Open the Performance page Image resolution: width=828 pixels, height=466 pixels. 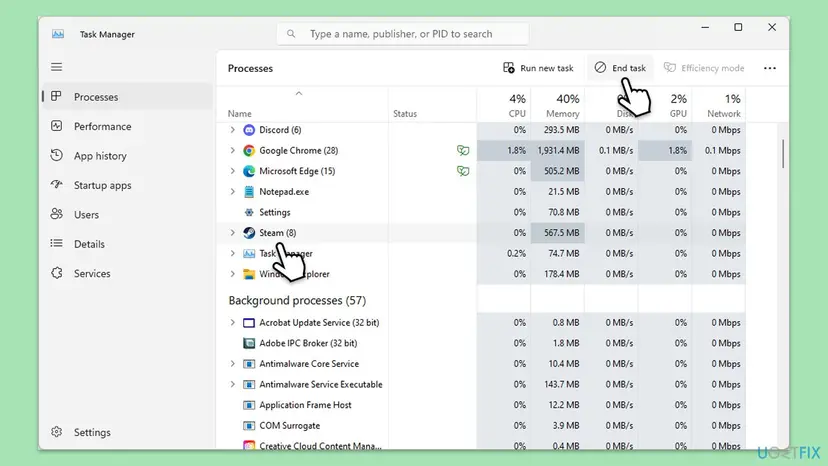[128, 126]
